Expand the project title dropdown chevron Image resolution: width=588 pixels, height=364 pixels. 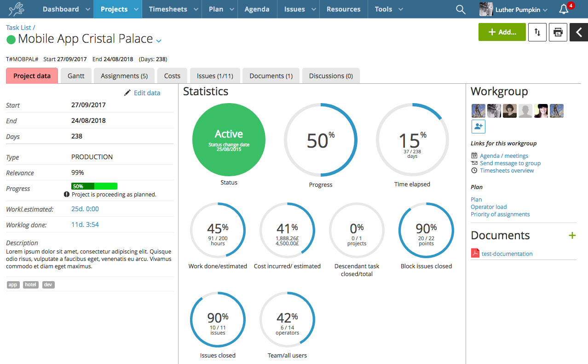pyautogui.click(x=159, y=41)
